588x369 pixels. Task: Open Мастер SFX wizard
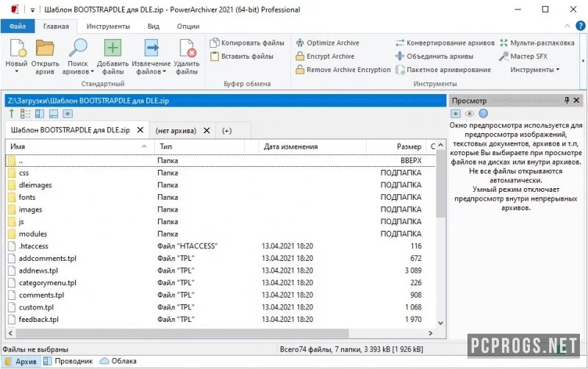(523, 57)
